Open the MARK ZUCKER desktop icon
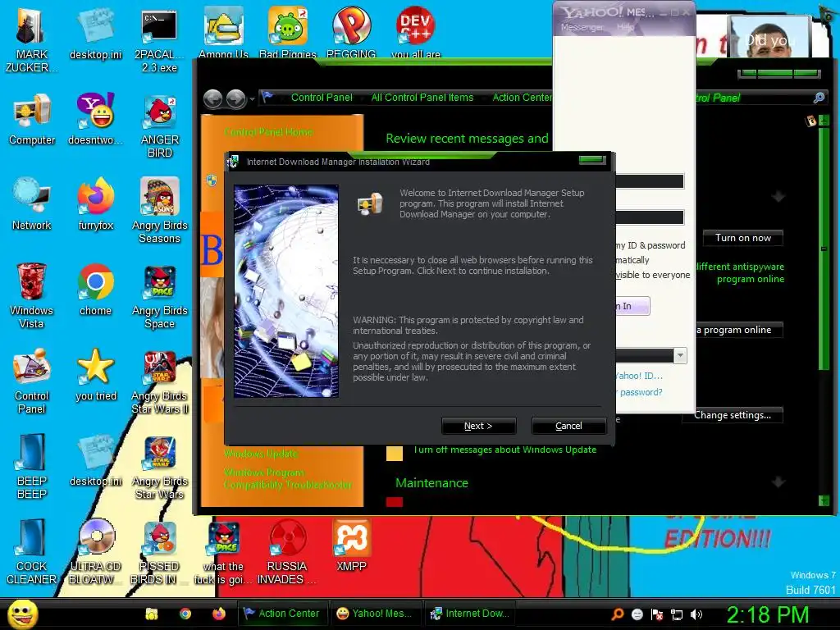Screen dimensions: 840x630 (x=31, y=39)
